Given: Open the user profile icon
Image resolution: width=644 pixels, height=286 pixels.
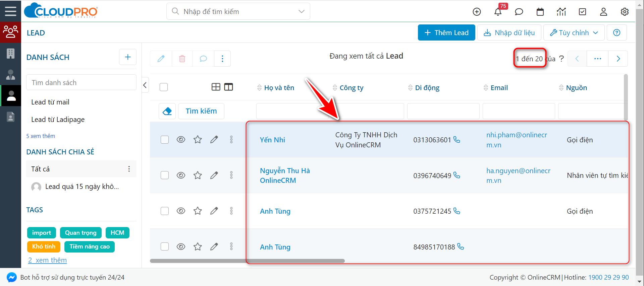Looking at the screenshot, I should tap(603, 12).
